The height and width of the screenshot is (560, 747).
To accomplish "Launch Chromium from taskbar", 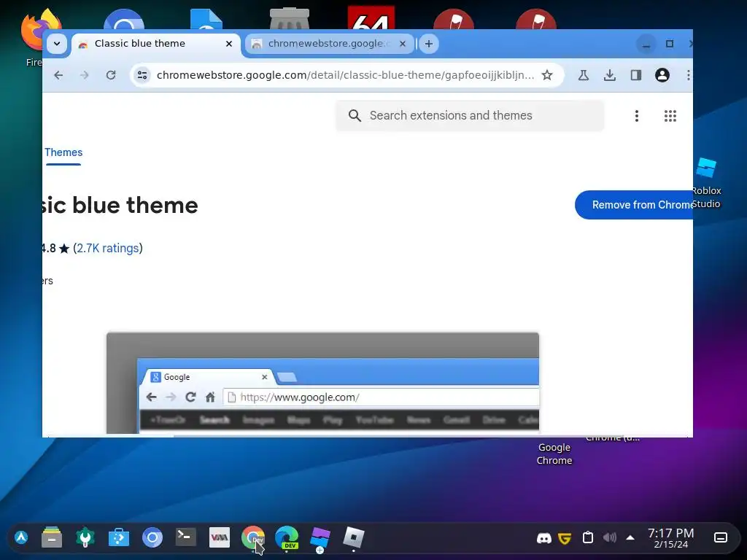I will [x=152, y=537].
